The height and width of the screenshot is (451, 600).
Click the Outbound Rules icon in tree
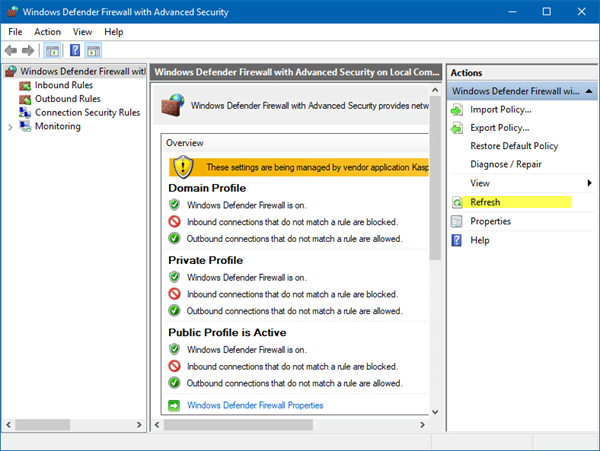[25, 99]
